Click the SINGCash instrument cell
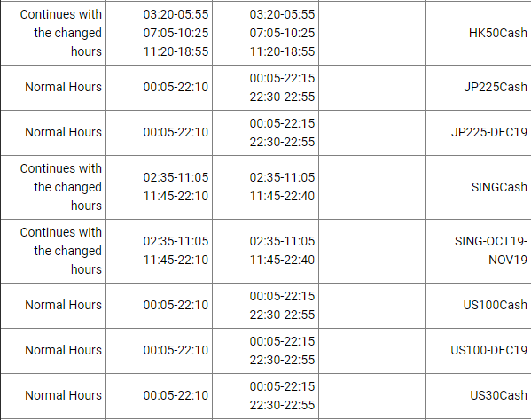The width and height of the screenshot is (531, 420). tap(478, 187)
